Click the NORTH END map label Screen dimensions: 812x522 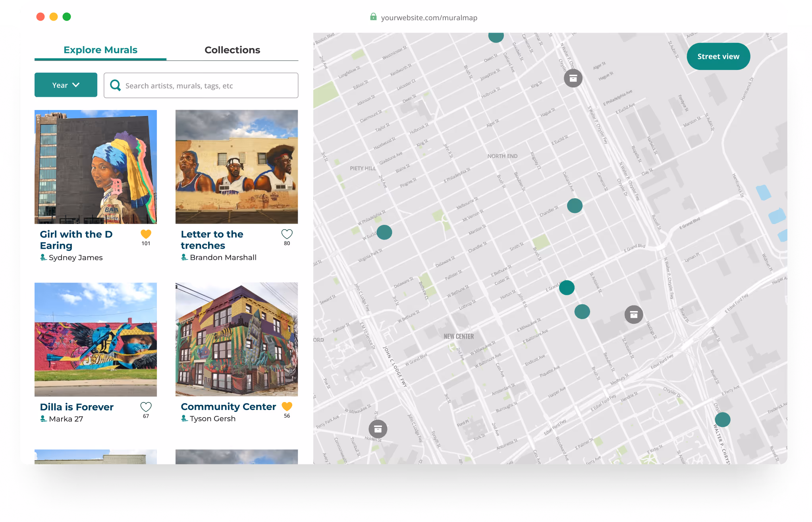[502, 156]
